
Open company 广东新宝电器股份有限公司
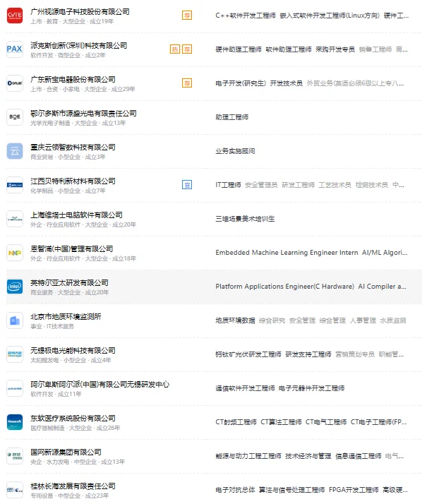(73, 79)
